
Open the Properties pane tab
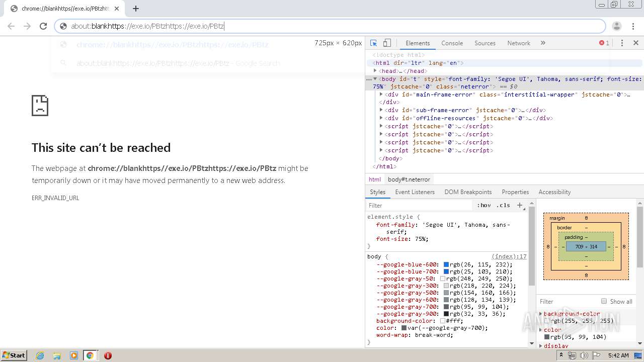[x=515, y=192]
